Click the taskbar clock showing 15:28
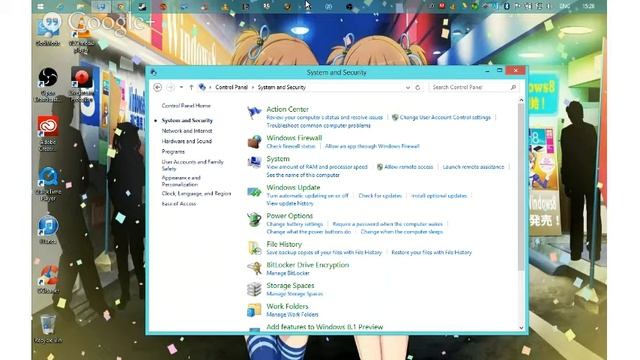This screenshot has height=360, width=640. 588,6
